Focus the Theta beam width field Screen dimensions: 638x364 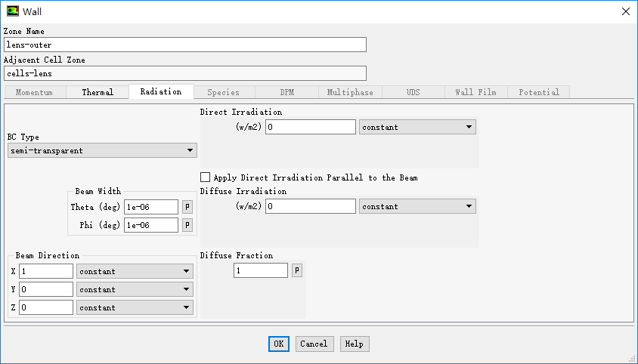coord(150,207)
